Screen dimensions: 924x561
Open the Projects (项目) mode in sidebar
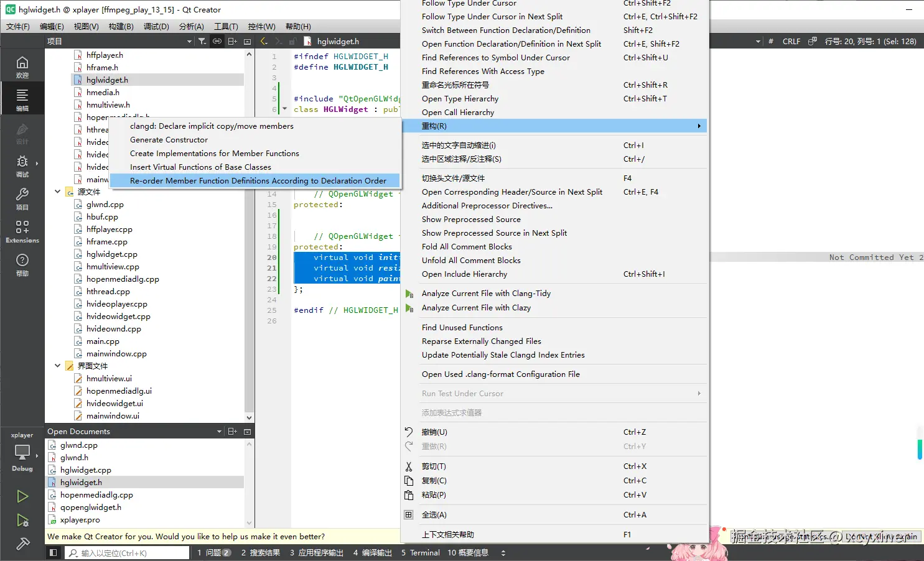(22, 198)
